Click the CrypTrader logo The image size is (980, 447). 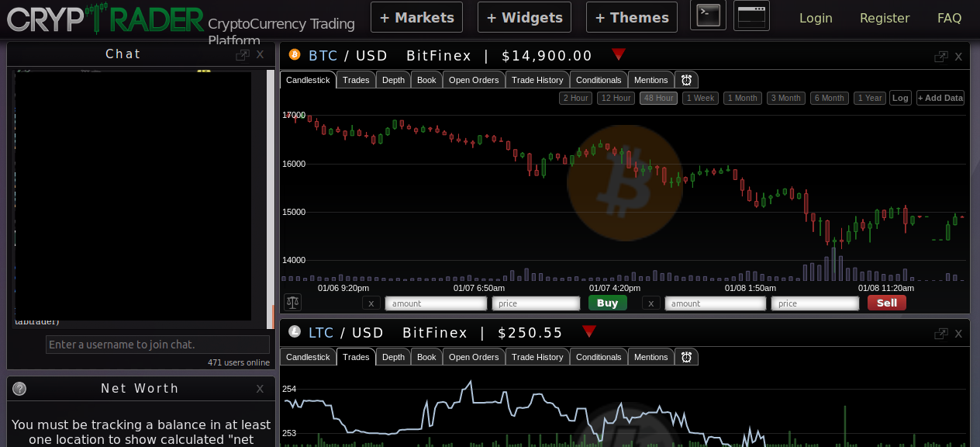point(105,18)
